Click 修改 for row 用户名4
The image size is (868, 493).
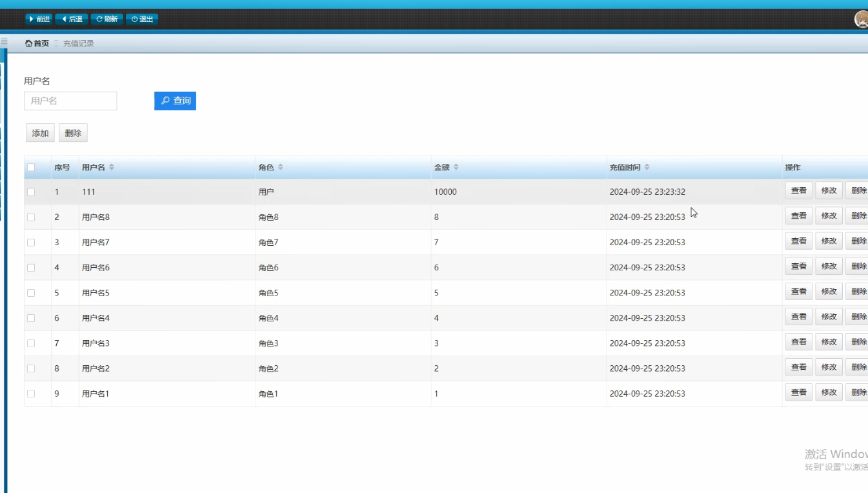(x=829, y=316)
